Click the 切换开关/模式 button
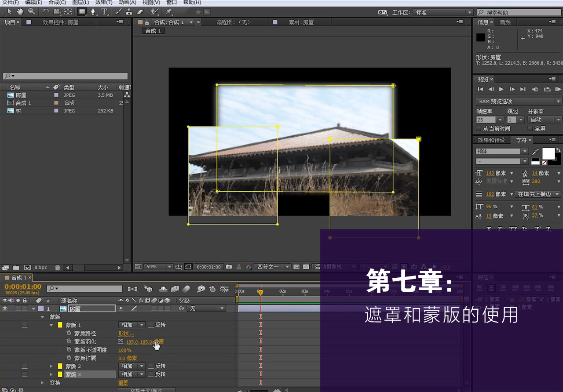The height and width of the screenshot is (392, 563). point(146,390)
